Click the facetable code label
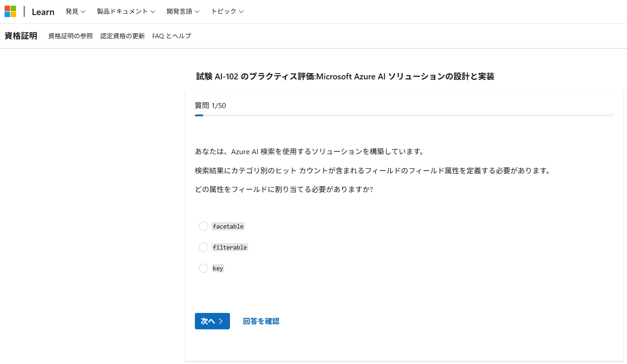Screen dimensions: 627x364 click(x=228, y=226)
